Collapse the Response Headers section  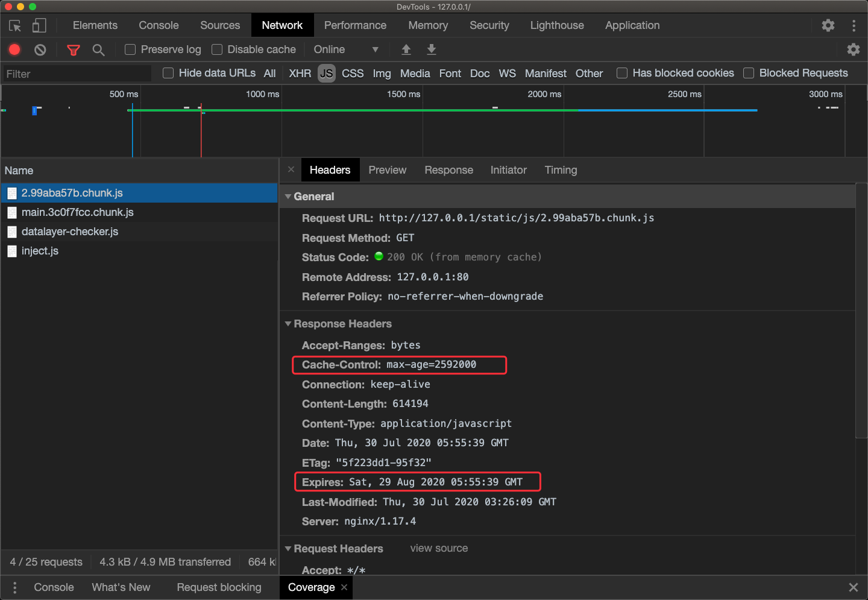click(x=288, y=324)
